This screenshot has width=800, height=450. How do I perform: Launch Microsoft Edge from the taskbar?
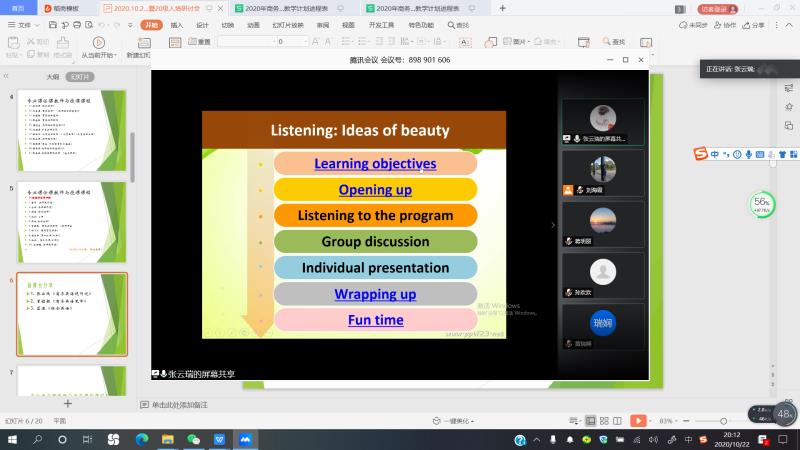(x=141, y=439)
